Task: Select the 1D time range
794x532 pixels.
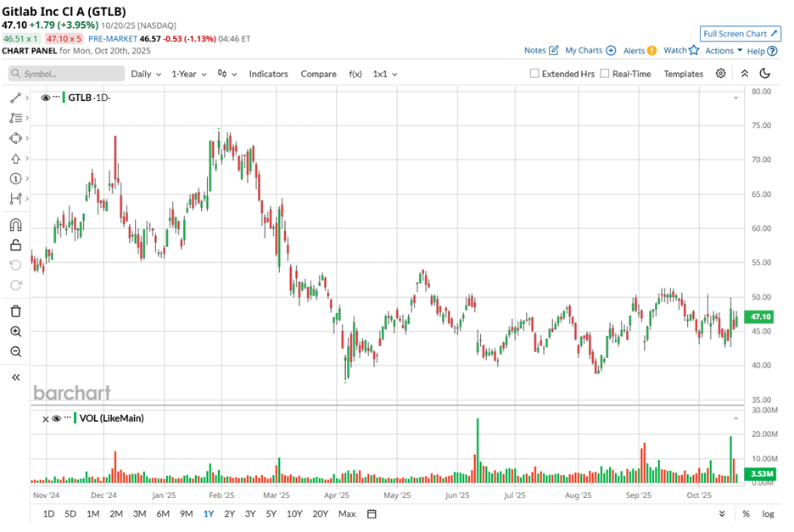Action: 48,514
